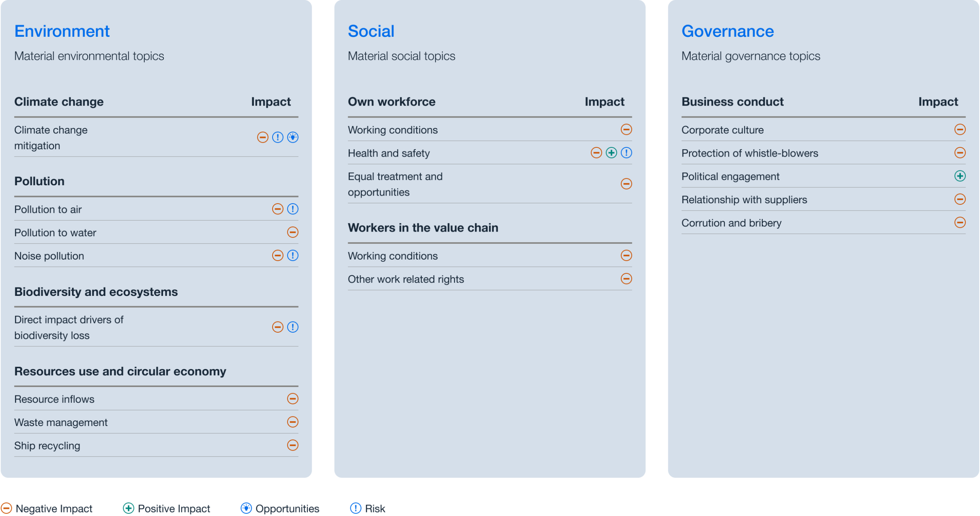Screen dimensions: 980x516
Task: Click the Negative Impact legend label
Action: (x=54, y=509)
